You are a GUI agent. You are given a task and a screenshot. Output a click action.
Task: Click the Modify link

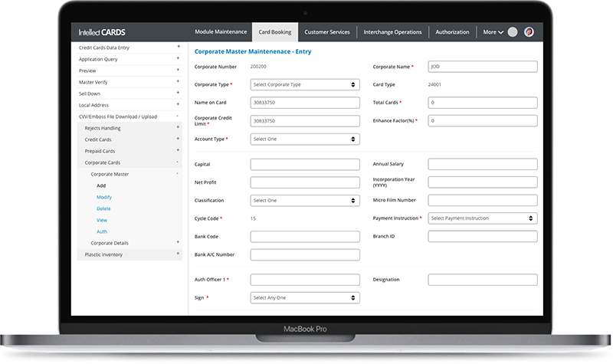[104, 197]
